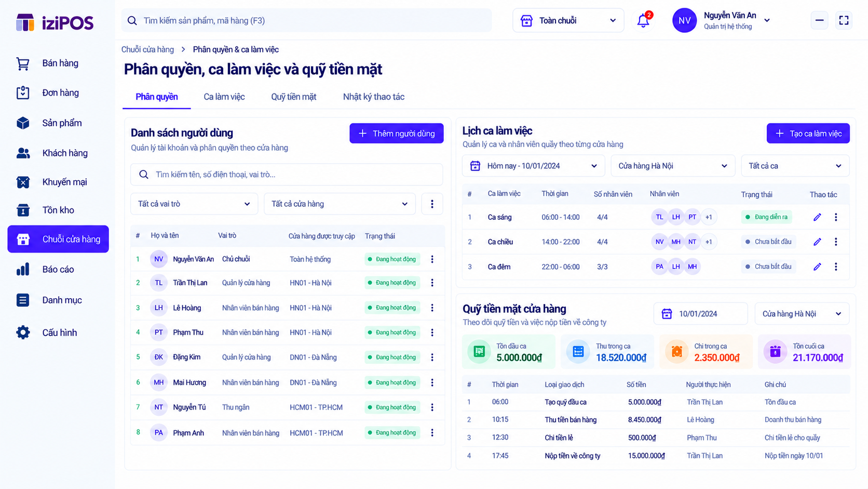
Task: Click Chuỗi cửa hàng breadcrumb link
Action: tap(147, 50)
